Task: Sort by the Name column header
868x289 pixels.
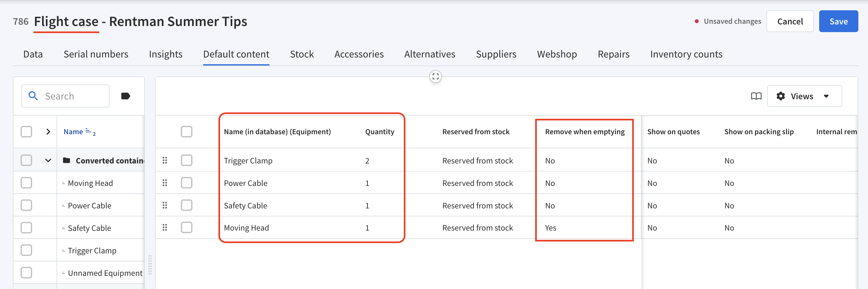Action: tap(73, 132)
